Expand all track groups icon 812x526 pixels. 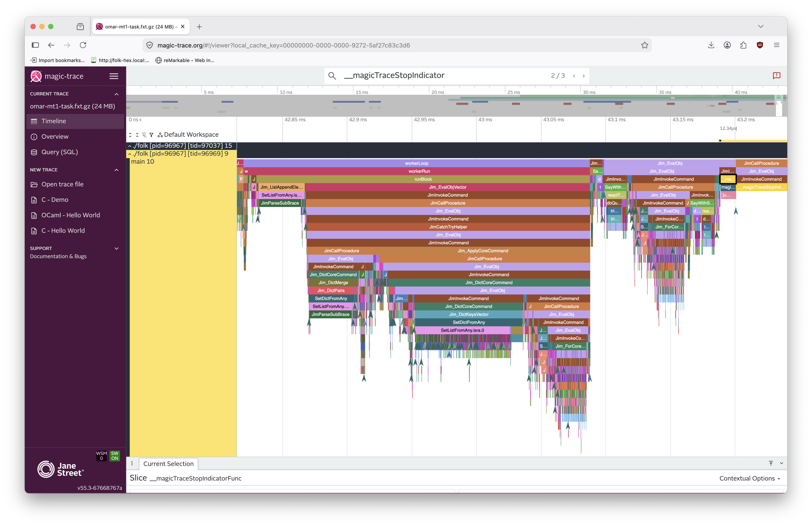(130, 135)
